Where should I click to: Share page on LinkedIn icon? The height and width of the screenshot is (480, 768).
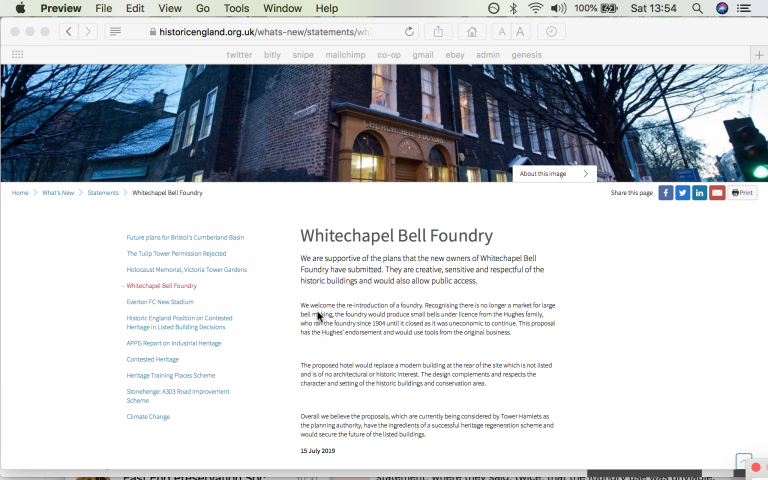pyautogui.click(x=699, y=193)
